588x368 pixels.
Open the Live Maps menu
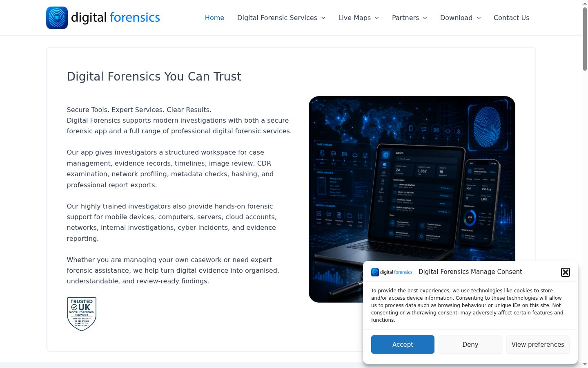[354, 18]
